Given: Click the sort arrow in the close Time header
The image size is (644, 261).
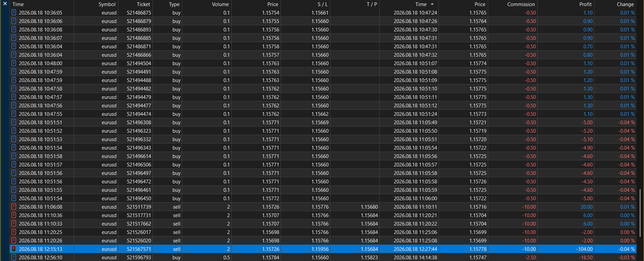Looking at the screenshot, I should [432, 4].
